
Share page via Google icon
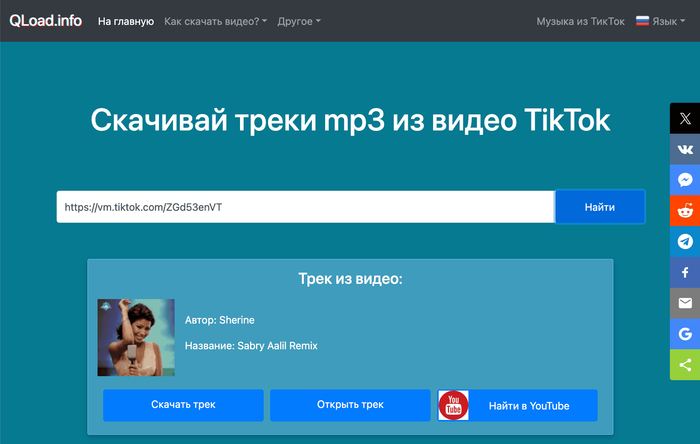click(685, 334)
